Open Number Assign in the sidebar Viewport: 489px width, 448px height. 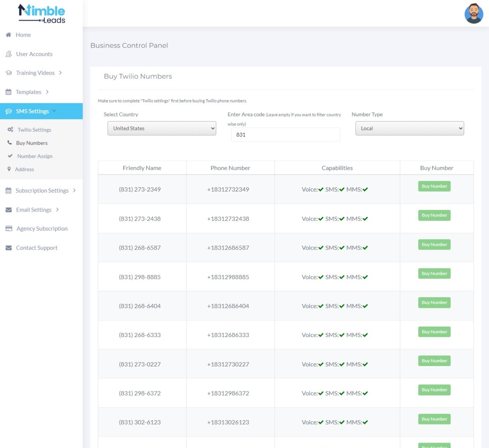(35, 156)
